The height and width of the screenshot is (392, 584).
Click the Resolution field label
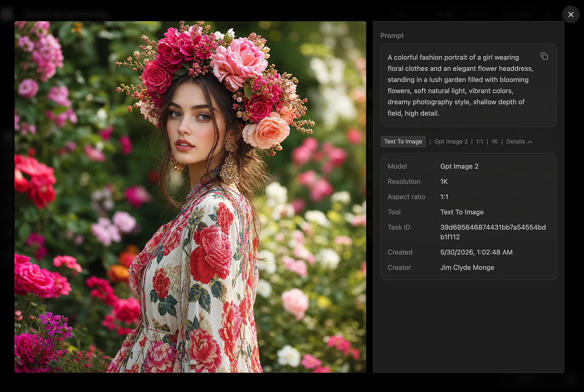(x=404, y=182)
